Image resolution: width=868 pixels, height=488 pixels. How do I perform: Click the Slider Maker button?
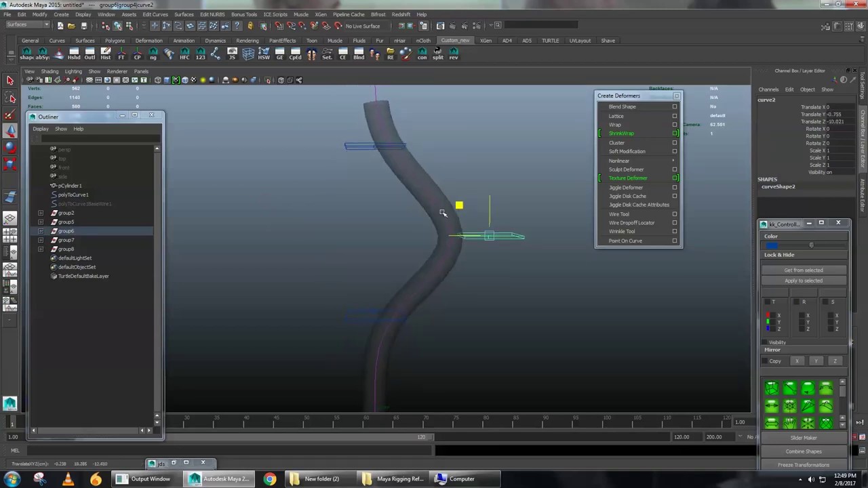804,438
